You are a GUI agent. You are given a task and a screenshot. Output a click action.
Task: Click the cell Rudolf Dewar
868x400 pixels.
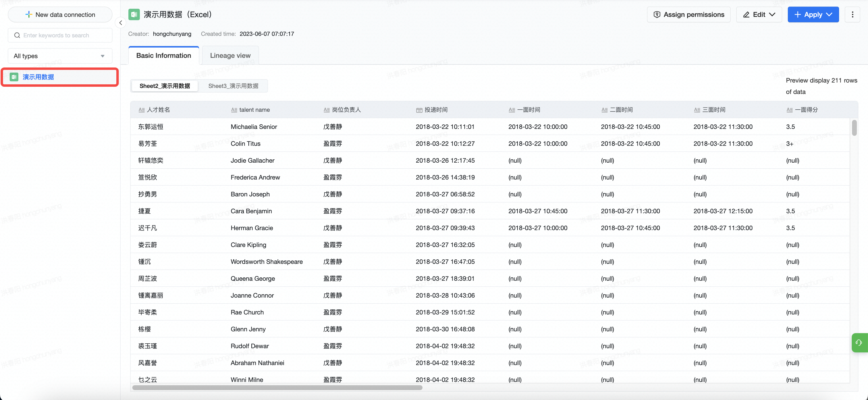(250, 346)
